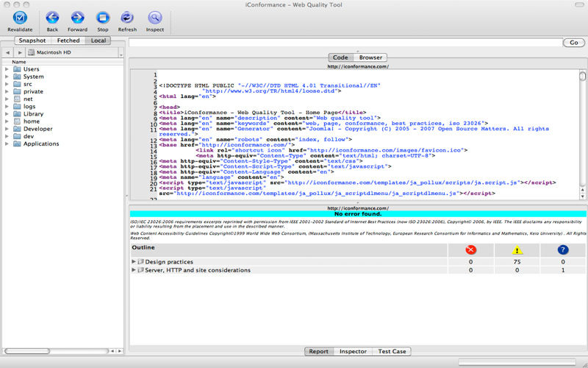Stop loading with the Stop icon
The height and width of the screenshot is (368, 588).
coord(102,18)
